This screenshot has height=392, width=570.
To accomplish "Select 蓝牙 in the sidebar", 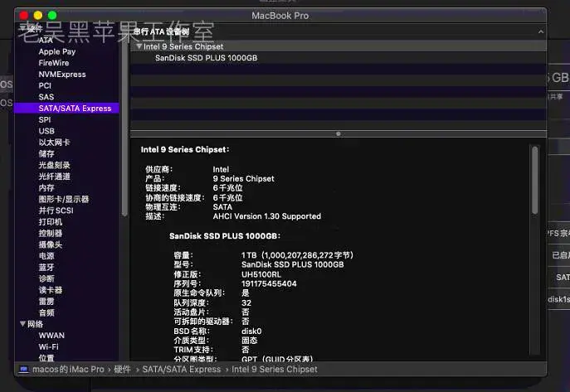I will pos(46,267).
